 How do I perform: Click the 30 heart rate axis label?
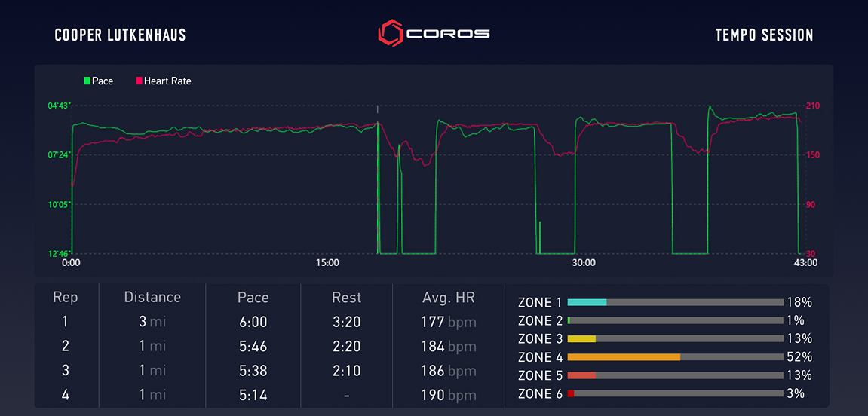click(811, 254)
